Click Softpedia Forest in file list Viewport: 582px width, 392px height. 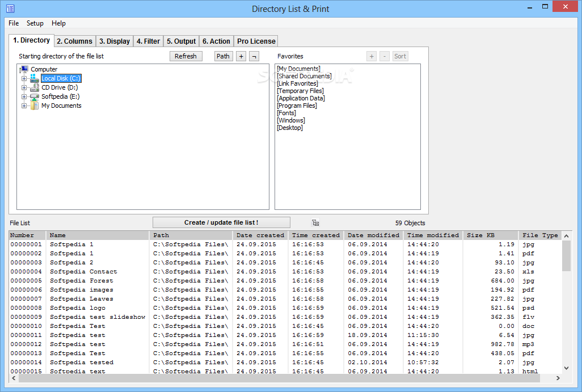[82, 281]
